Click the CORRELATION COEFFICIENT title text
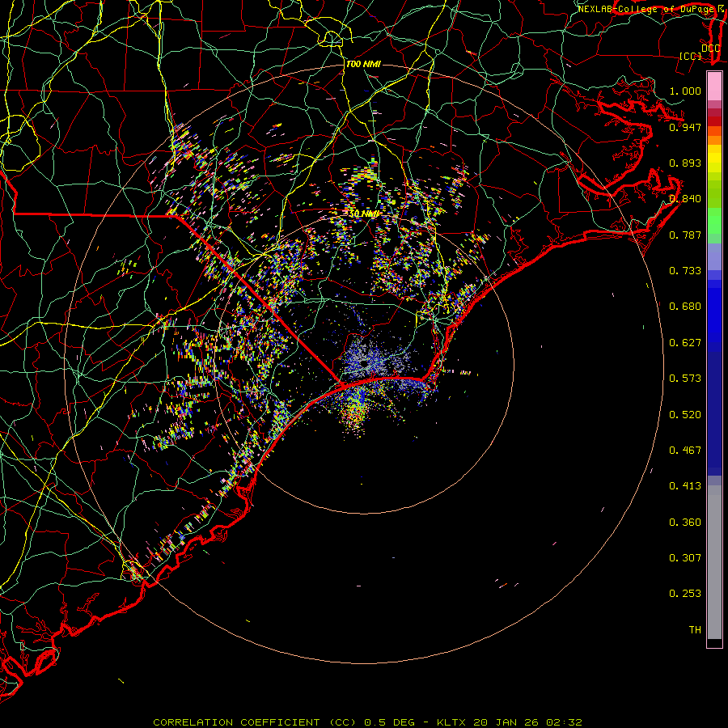Viewport: 728px width, 728px height. tap(236, 722)
